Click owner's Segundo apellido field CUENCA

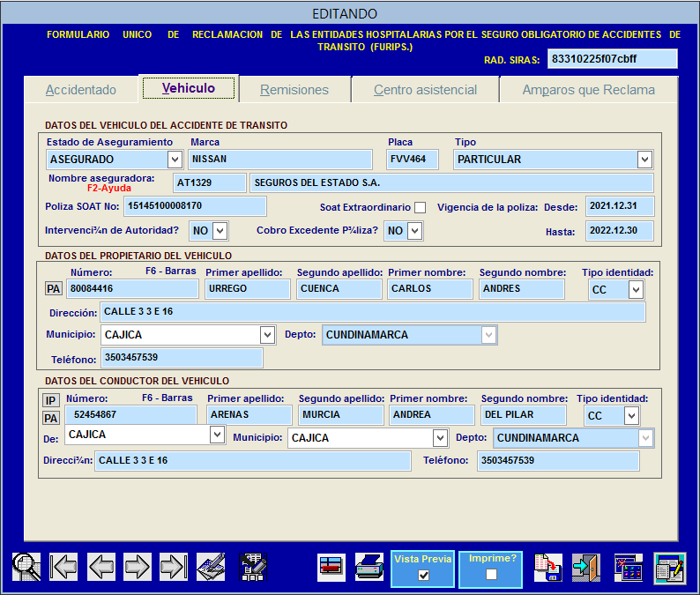pyautogui.click(x=339, y=289)
